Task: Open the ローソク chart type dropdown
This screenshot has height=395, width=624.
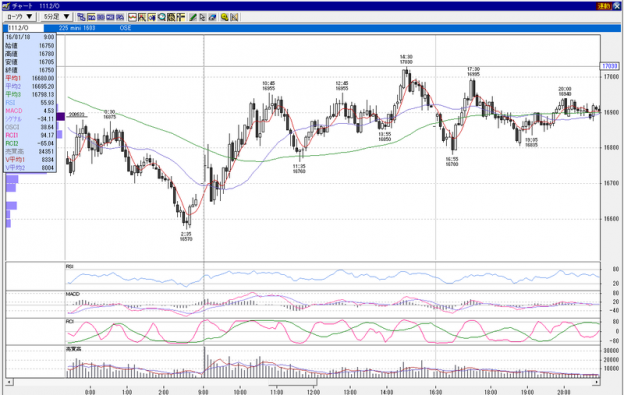Action: [x=20, y=17]
